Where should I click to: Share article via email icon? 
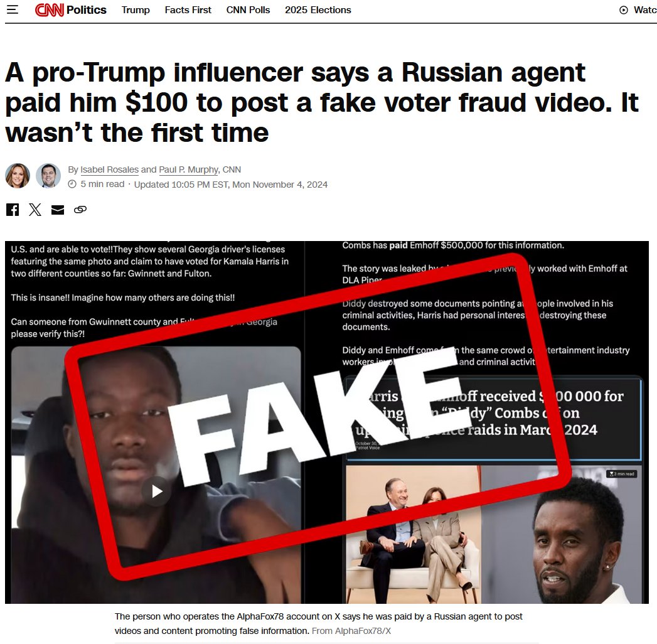click(x=58, y=210)
